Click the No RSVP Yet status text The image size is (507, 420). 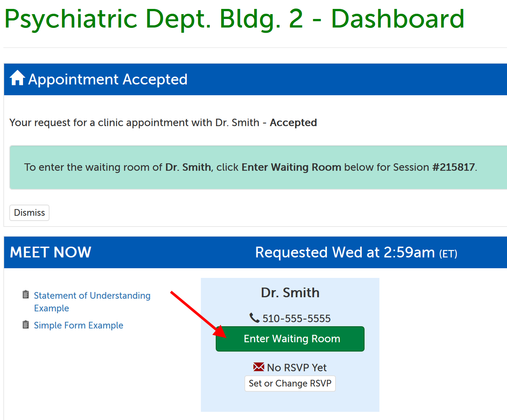tap(297, 368)
